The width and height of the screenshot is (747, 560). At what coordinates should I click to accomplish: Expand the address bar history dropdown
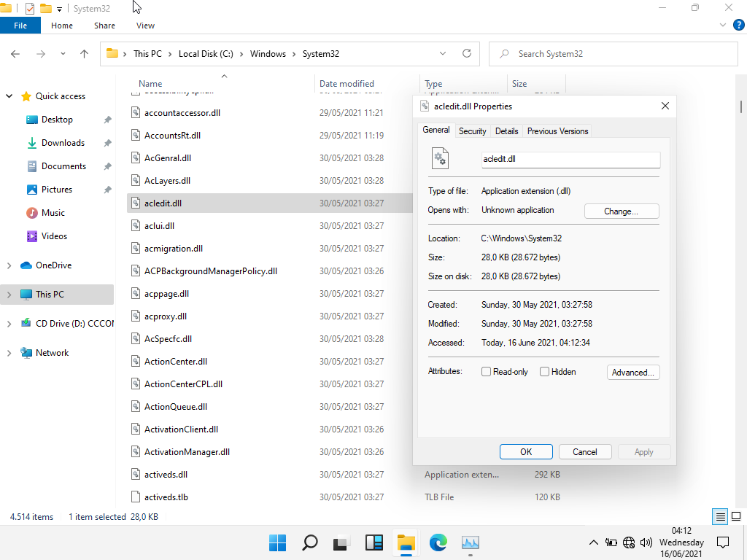(443, 54)
